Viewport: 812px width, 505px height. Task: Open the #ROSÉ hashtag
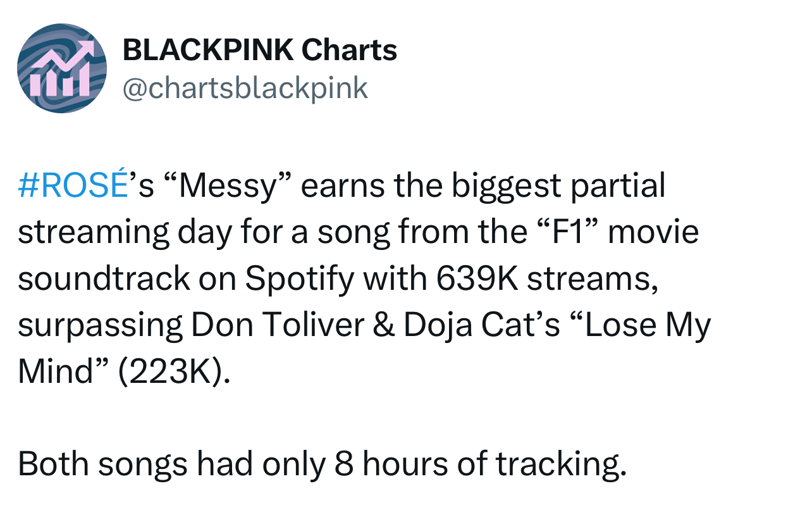point(73,186)
